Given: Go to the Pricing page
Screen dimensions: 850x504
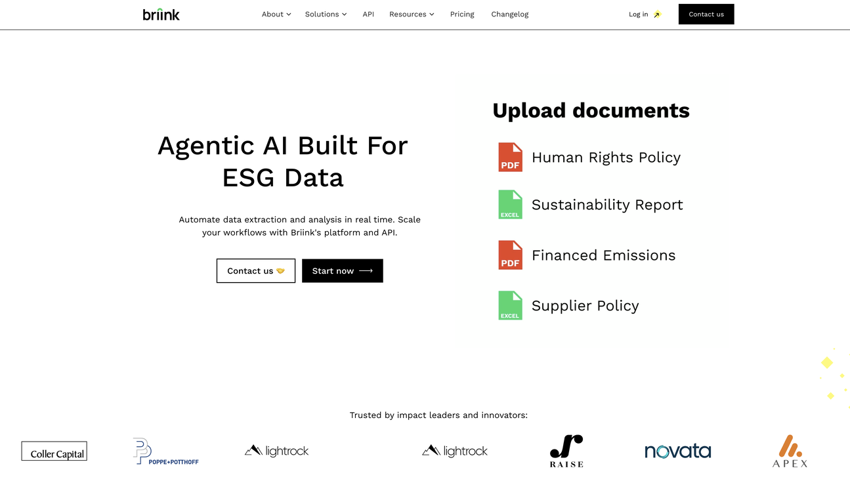Looking at the screenshot, I should click(x=462, y=14).
